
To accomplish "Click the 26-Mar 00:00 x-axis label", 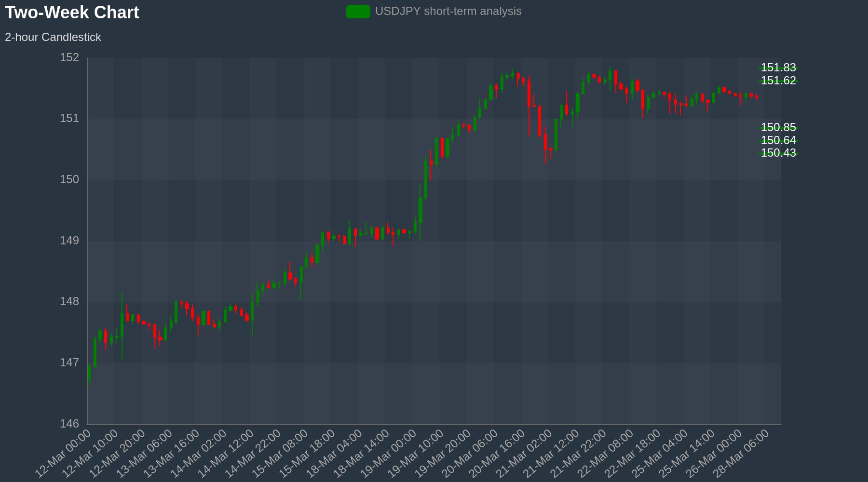I will click(x=714, y=454).
